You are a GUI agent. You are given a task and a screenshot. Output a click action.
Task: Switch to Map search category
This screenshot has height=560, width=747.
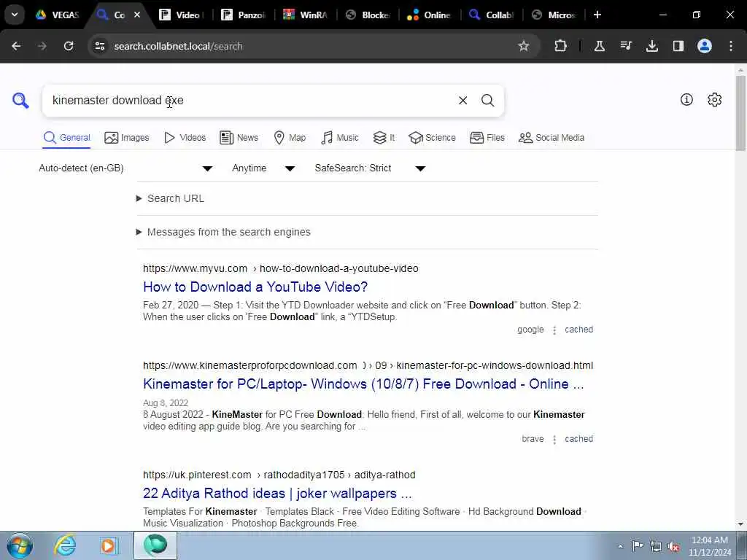click(290, 138)
